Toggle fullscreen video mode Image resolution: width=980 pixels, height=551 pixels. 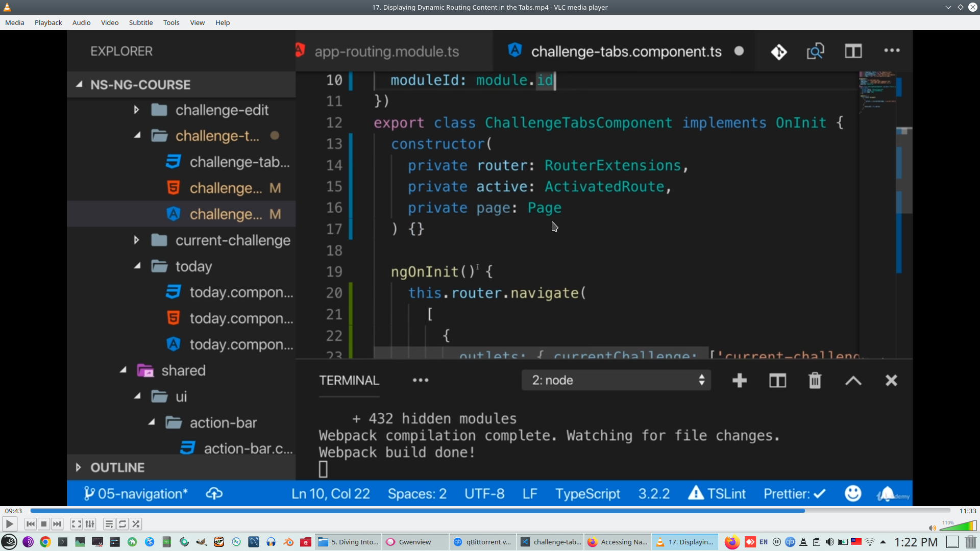(76, 524)
